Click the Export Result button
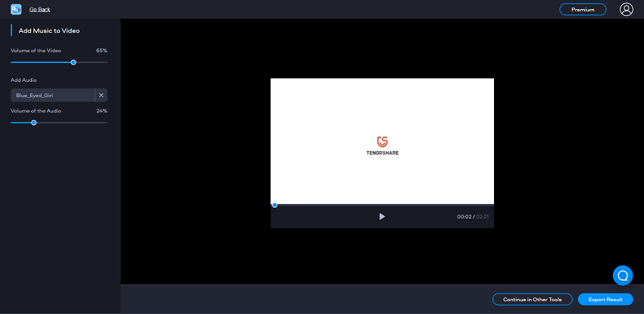 click(x=605, y=300)
